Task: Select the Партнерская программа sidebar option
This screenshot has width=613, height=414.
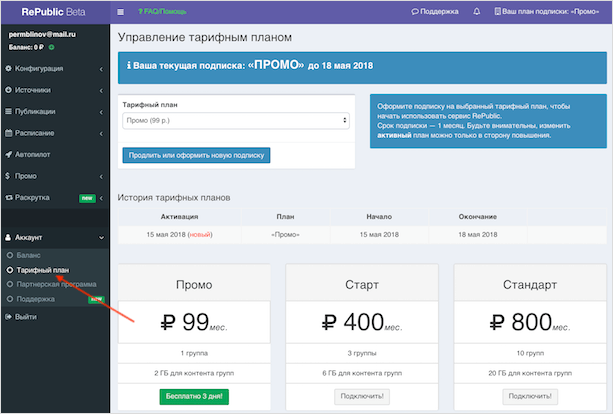Action: (x=56, y=284)
